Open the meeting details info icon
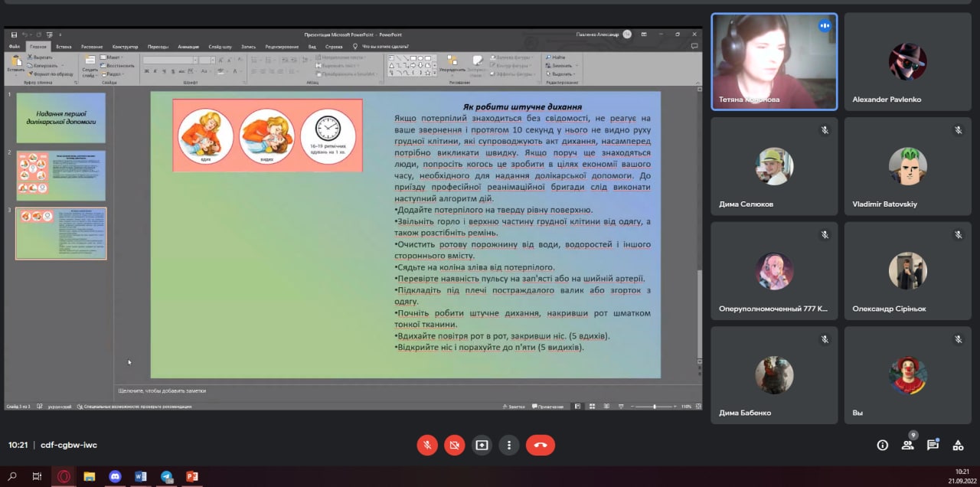Image resolution: width=980 pixels, height=487 pixels. coord(883,445)
